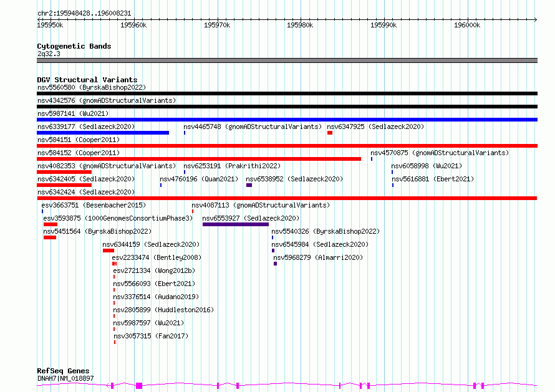Screen dimensions: 555x392
Task: Click the blue bar under nsv5987141
Action: (x=287, y=120)
